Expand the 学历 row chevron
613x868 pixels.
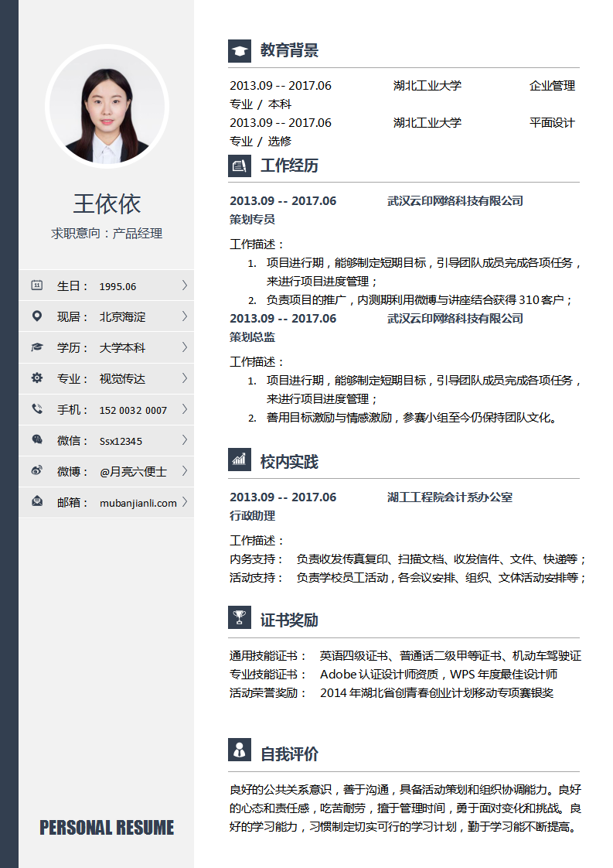(x=184, y=347)
